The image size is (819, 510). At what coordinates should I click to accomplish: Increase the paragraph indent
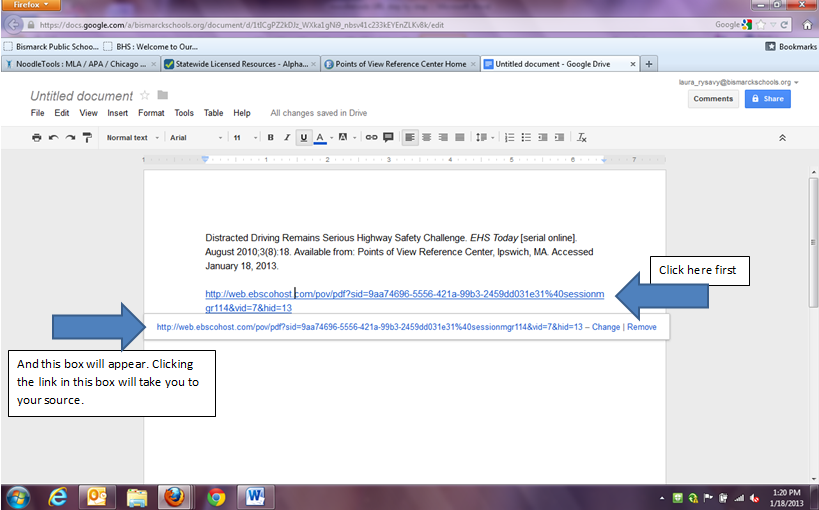tap(559, 137)
